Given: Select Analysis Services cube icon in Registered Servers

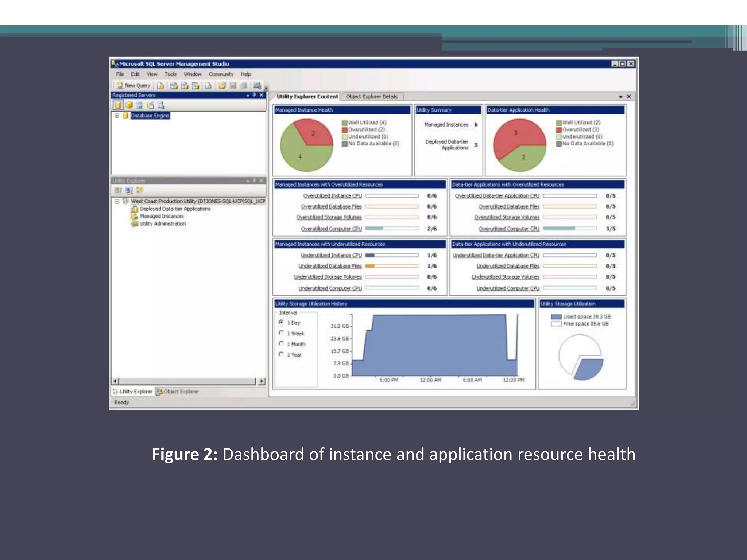Looking at the screenshot, I should tap(129, 105).
